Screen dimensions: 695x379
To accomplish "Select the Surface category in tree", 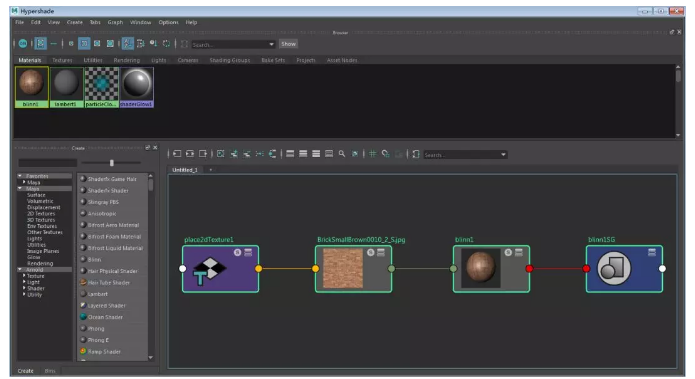I will pos(36,195).
